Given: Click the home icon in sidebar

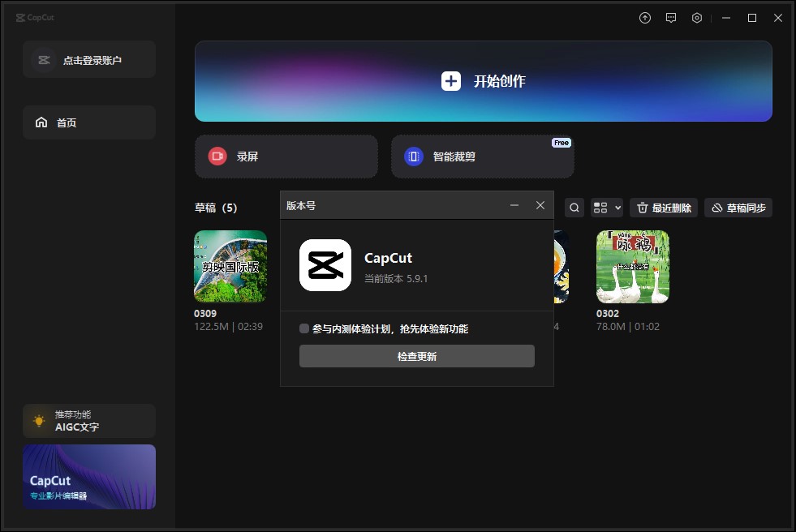Looking at the screenshot, I should [41, 122].
